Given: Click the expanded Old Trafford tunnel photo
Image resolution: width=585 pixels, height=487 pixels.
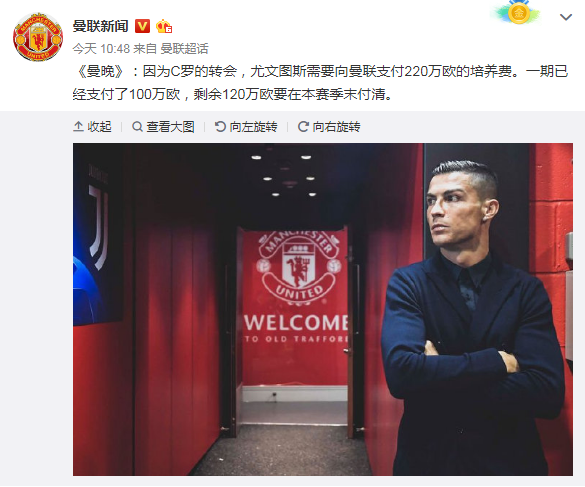Looking at the screenshot, I should point(323,309).
